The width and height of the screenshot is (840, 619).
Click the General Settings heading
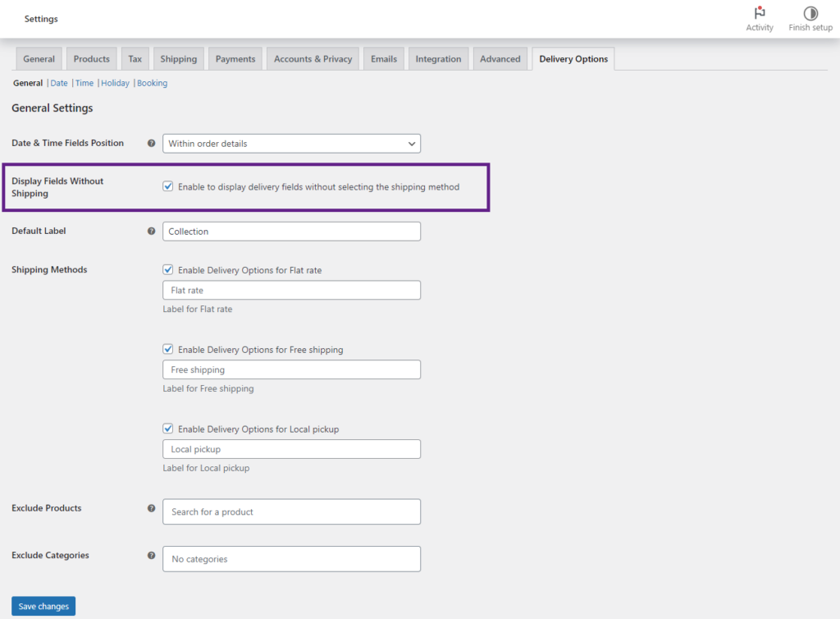pos(52,108)
